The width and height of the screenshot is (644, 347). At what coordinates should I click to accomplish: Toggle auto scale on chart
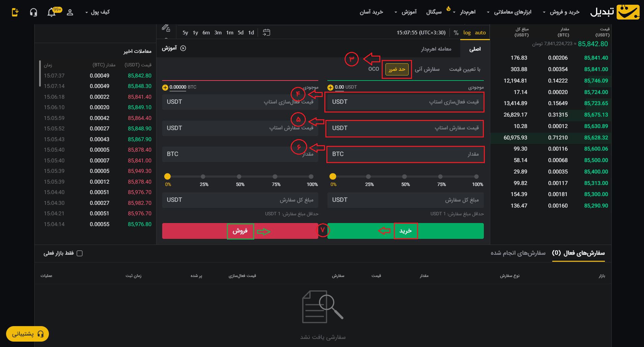click(x=480, y=32)
